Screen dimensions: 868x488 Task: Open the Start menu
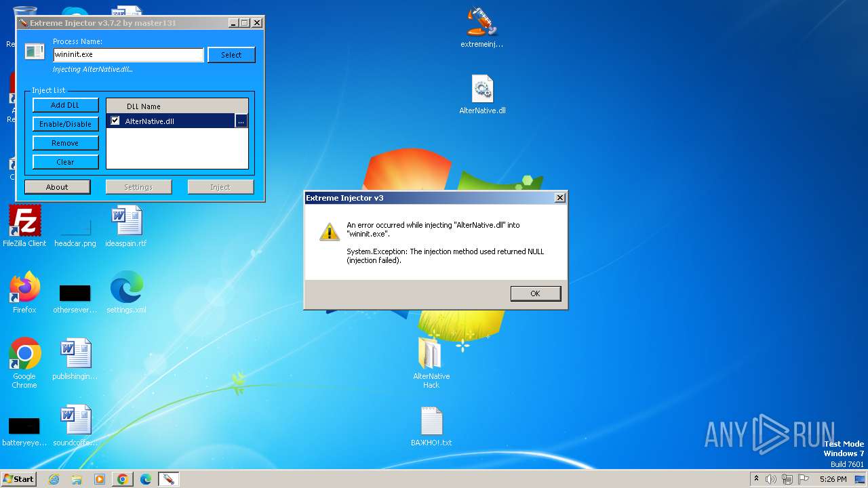18,479
